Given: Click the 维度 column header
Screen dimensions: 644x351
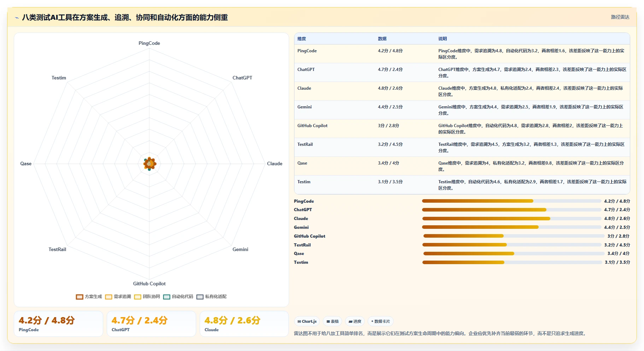Looking at the screenshot, I should [301, 39].
